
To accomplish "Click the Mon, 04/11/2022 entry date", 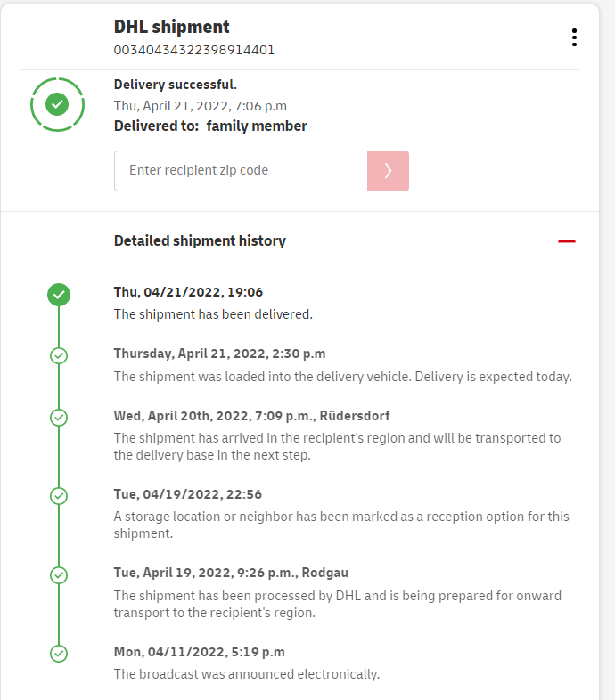I will click(x=199, y=652).
